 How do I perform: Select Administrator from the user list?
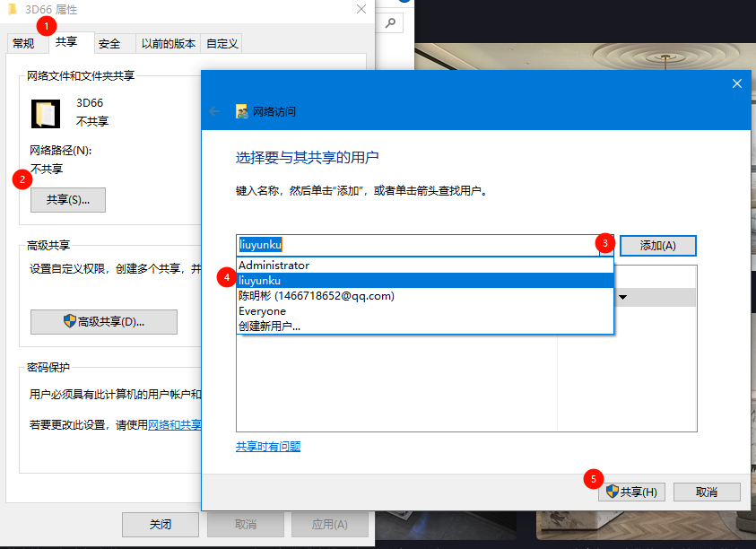pos(274,266)
